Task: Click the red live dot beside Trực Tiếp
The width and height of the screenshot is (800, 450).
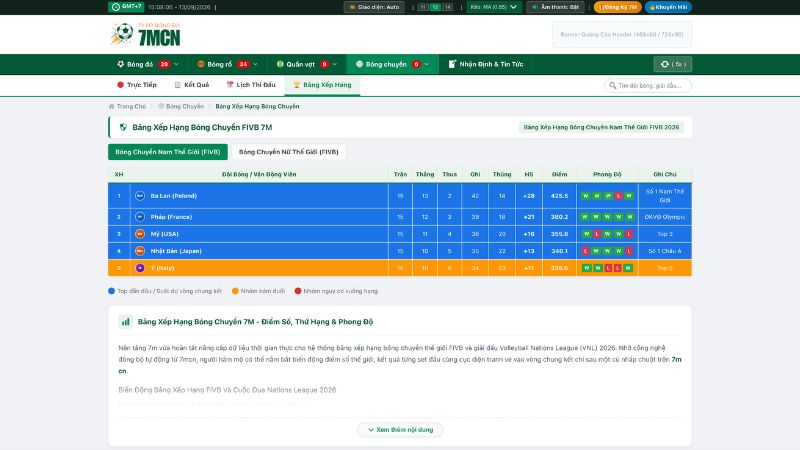Action: click(120, 85)
